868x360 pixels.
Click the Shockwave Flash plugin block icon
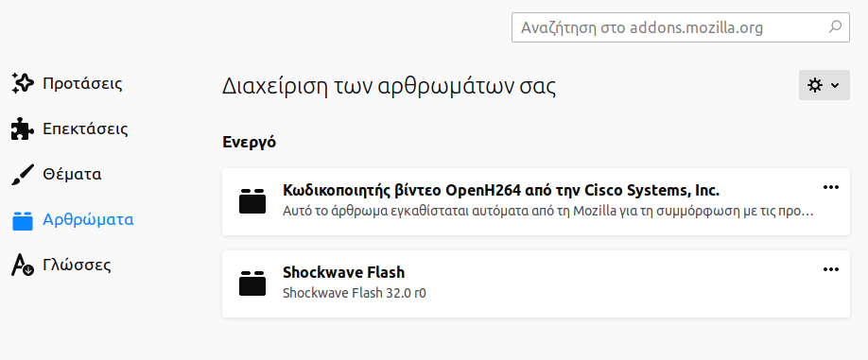[x=252, y=283]
